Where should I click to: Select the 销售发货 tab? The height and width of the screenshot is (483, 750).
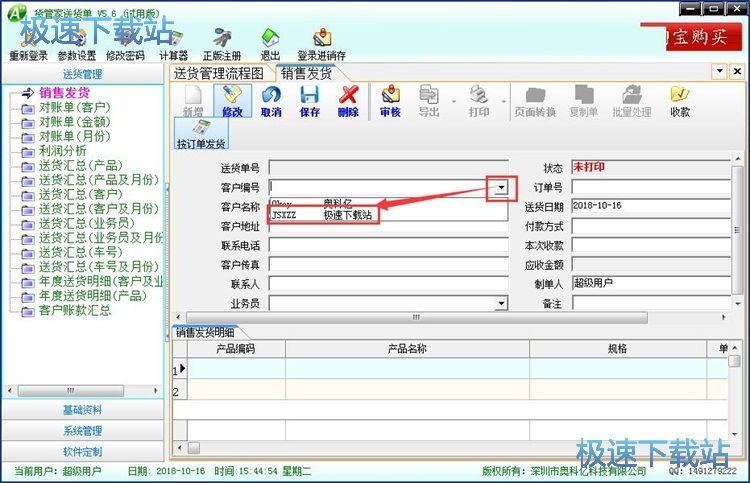pyautogui.click(x=307, y=74)
